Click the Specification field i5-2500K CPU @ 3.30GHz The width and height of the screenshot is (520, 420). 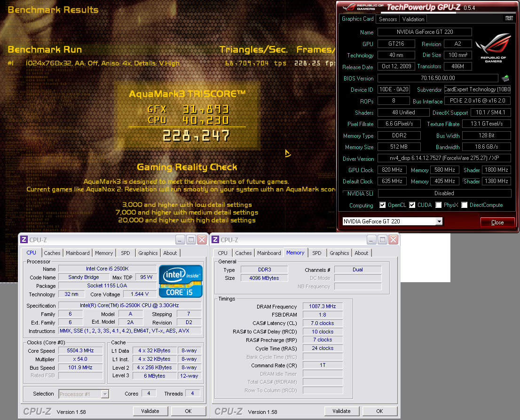(x=129, y=305)
